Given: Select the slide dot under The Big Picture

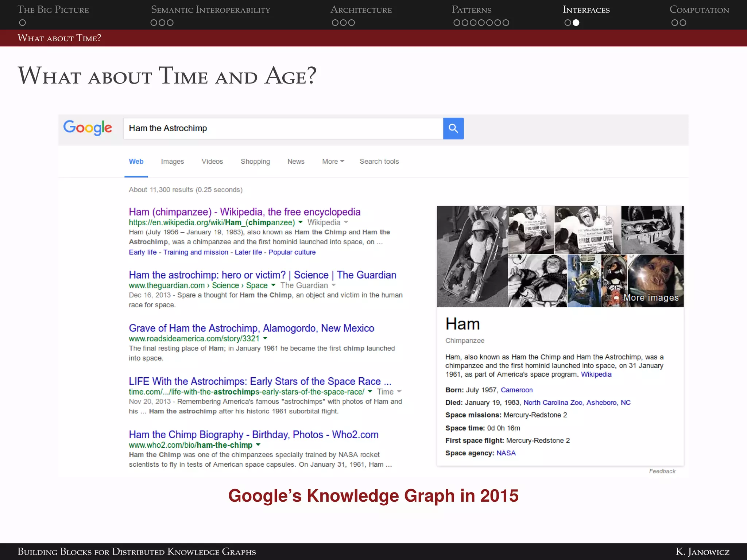Looking at the screenshot, I should [x=22, y=23].
